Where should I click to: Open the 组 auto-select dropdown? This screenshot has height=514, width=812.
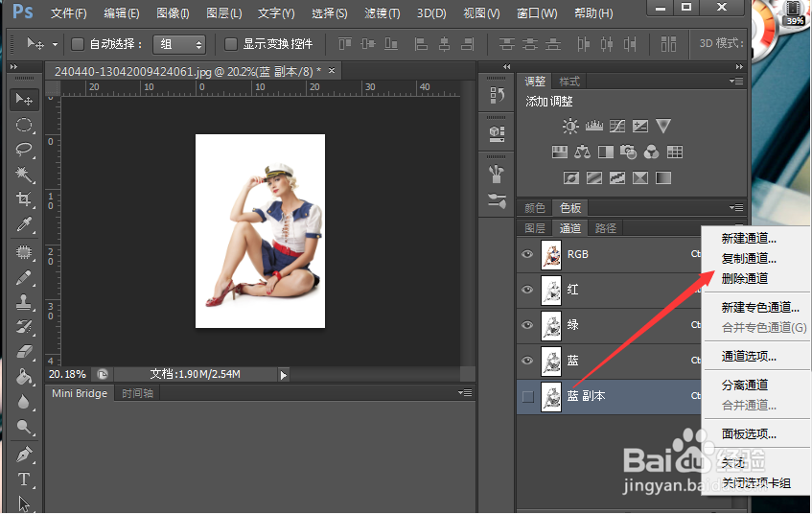(x=179, y=44)
